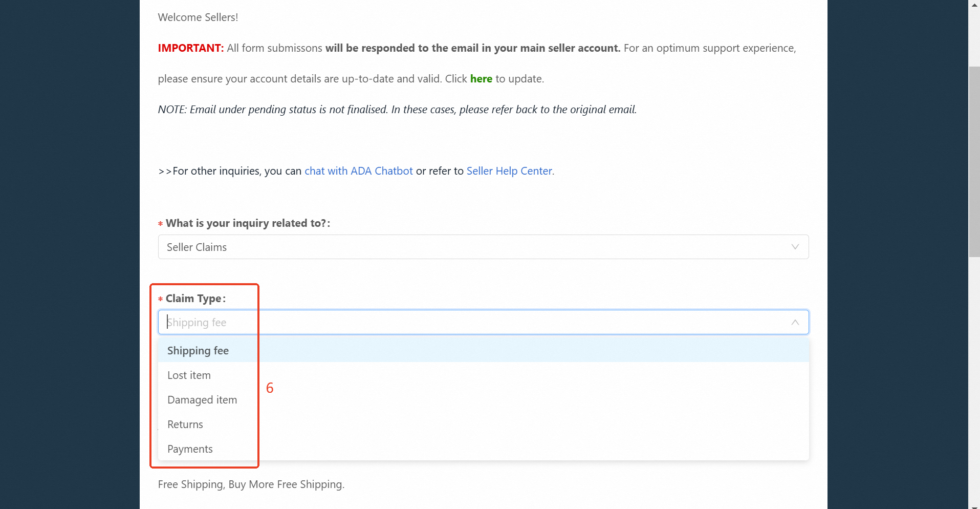
Task: Collapse the Claim Type dropdown via its chevron
Action: click(x=795, y=322)
